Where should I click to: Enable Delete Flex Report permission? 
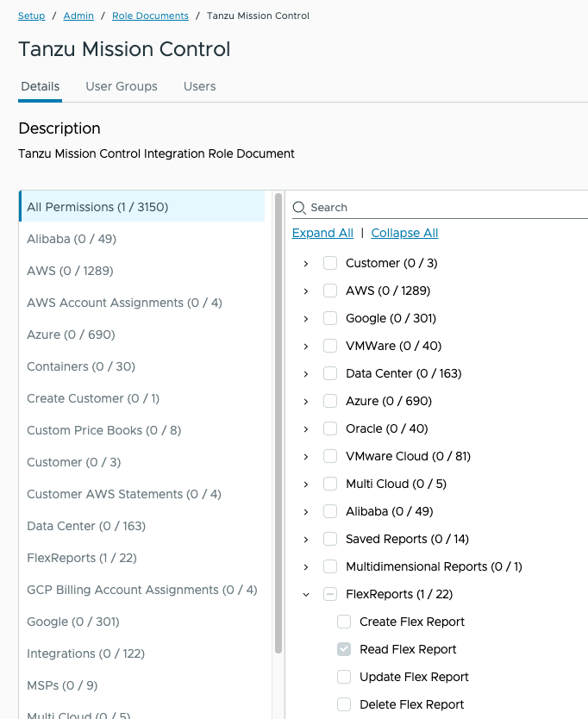point(344,704)
